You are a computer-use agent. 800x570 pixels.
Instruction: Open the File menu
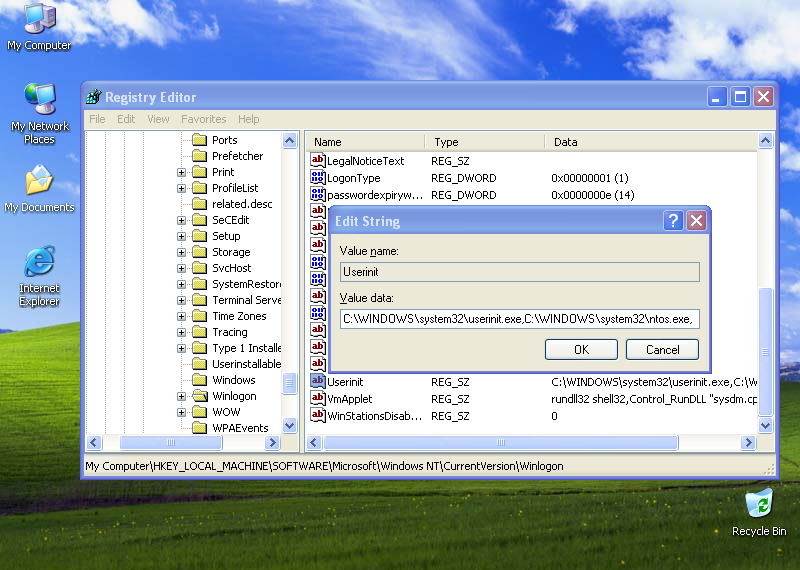point(97,119)
